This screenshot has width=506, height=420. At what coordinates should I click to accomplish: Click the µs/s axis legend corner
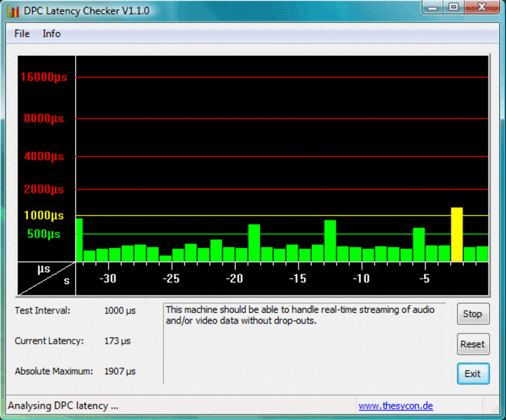click(x=46, y=278)
